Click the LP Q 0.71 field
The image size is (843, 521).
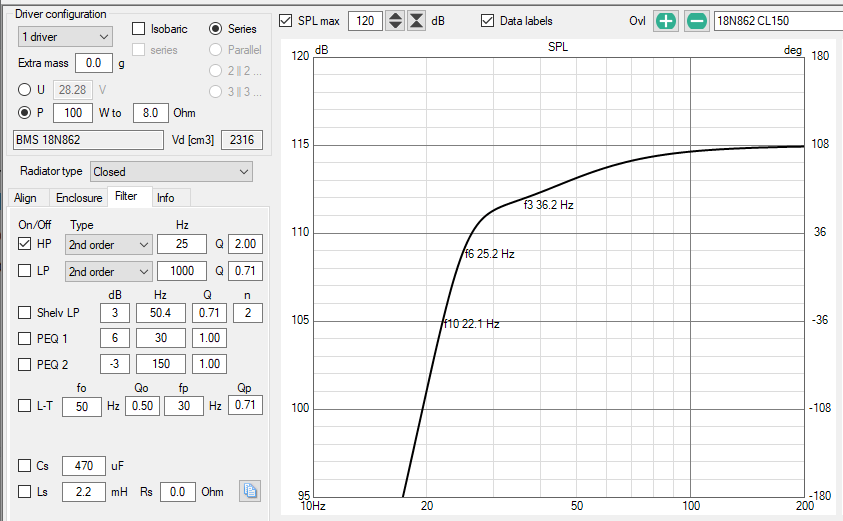pyautogui.click(x=245, y=271)
